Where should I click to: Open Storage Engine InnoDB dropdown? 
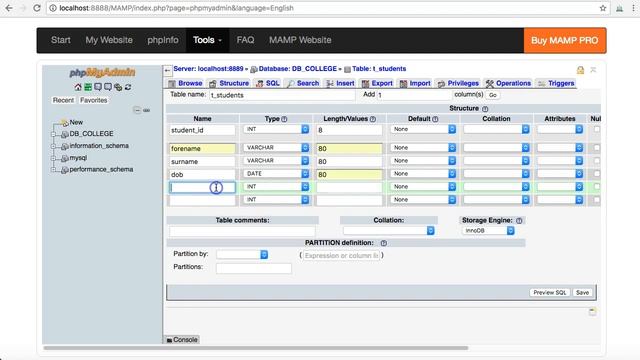(x=488, y=231)
